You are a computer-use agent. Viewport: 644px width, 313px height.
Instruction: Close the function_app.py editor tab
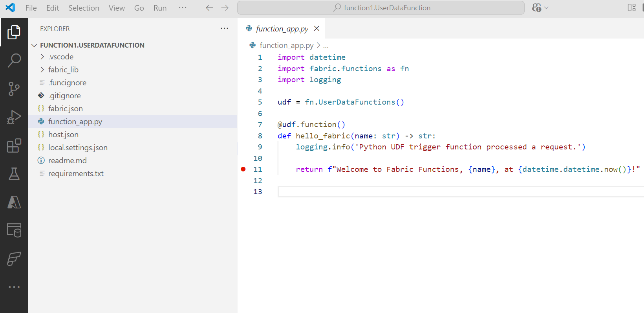pyautogui.click(x=317, y=28)
